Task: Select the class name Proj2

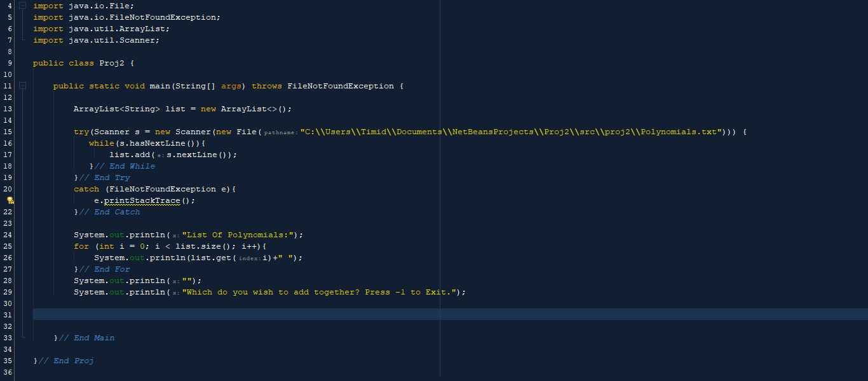Action: (111, 63)
